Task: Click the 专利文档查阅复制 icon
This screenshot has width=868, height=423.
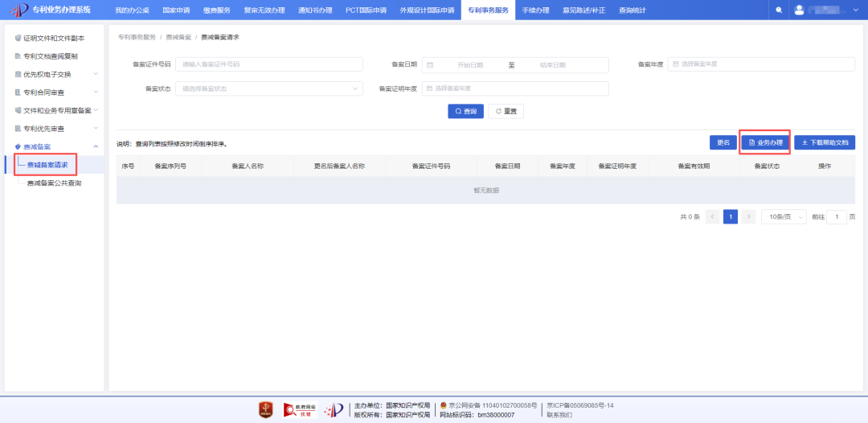Action: tap(18, 56)
